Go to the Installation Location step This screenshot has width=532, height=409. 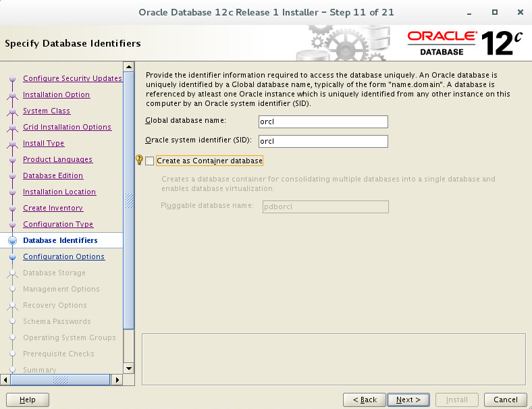click(x=59, y=192)
